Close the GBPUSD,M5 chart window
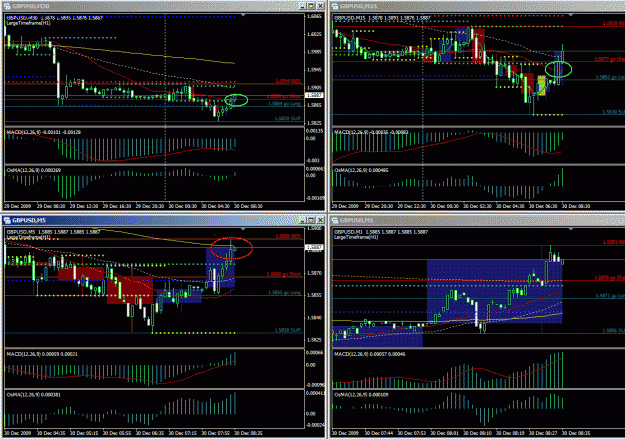Screen dimensions: 625x439 [320, 220]
